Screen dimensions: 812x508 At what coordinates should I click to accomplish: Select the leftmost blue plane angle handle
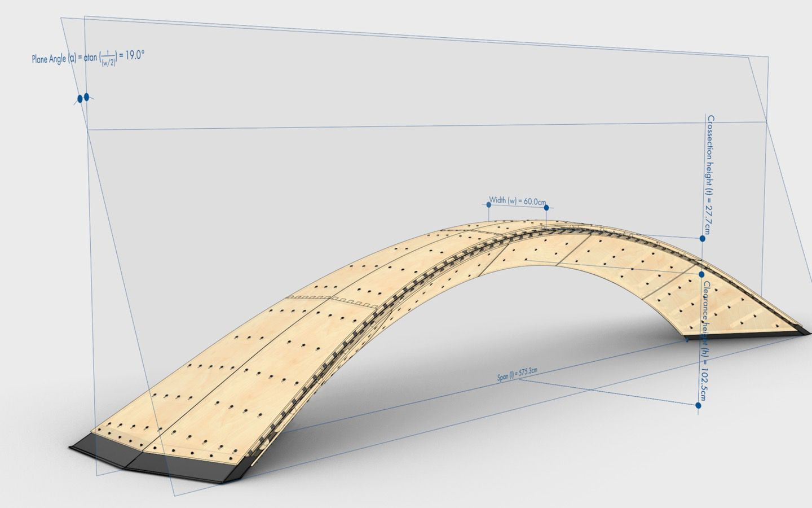point(80,99)
